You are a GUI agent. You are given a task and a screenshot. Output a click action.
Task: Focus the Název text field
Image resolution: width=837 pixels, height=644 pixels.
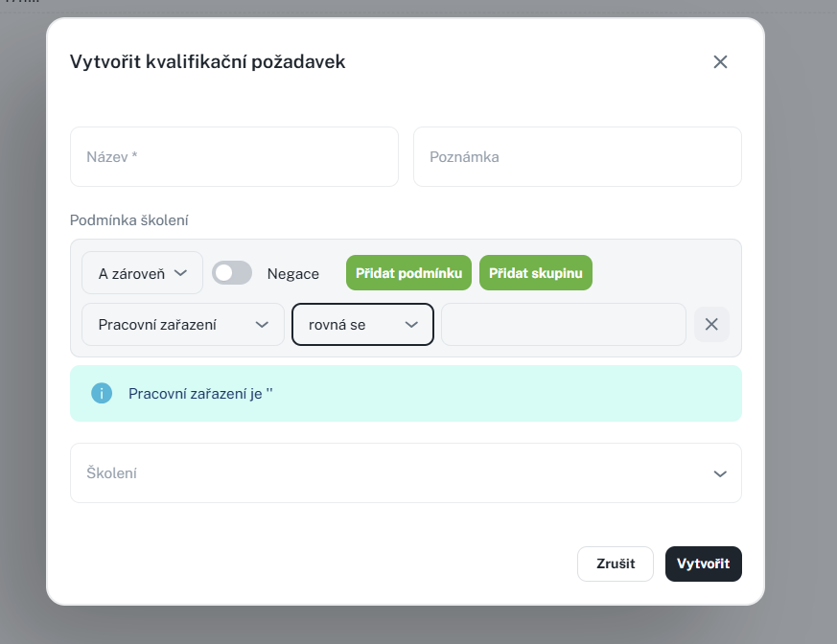coord(234,157)
